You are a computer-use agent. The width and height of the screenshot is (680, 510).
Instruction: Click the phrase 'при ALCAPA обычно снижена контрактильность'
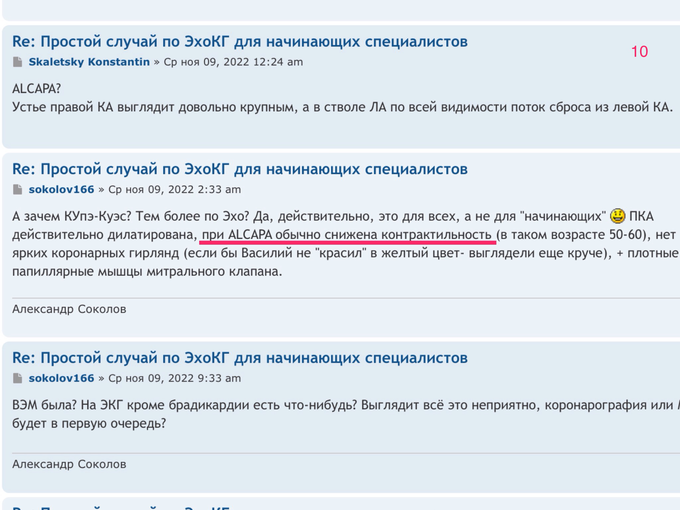[x=347, y=235]
